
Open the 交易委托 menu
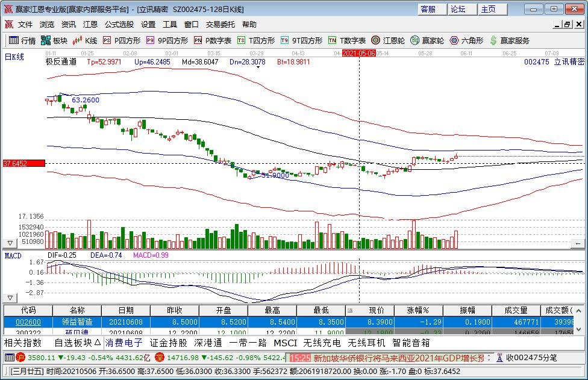pyautogui.click(x=220, y=24)
